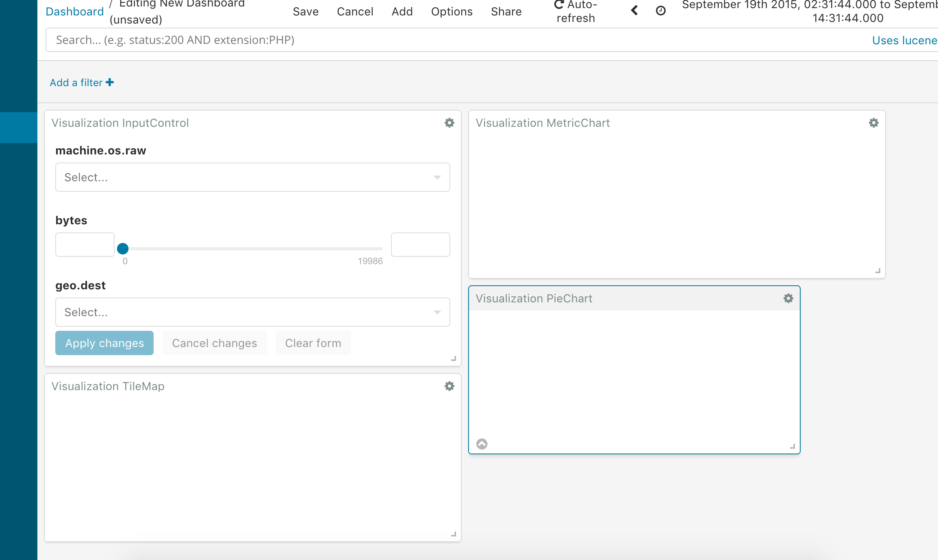Click the PieChart legend toggle arrow icon

point(482,444)
